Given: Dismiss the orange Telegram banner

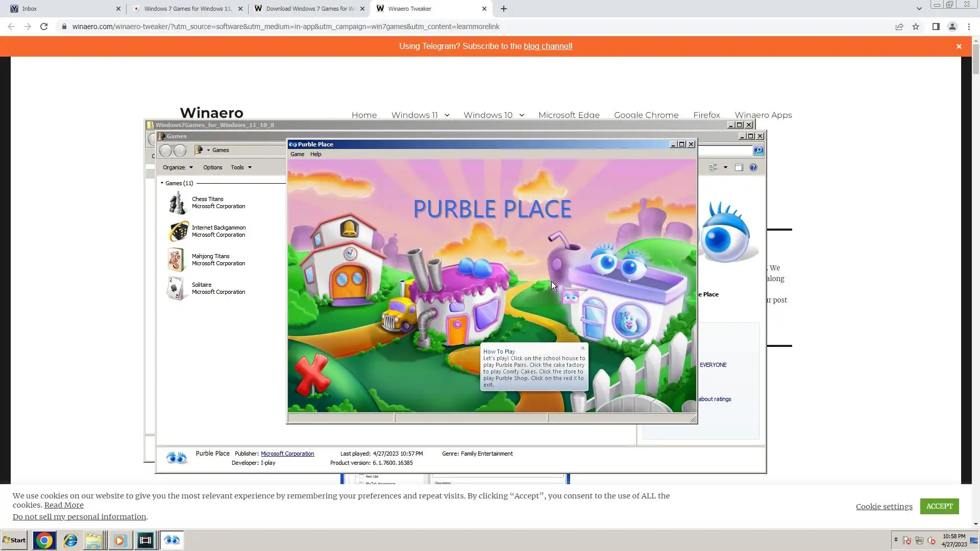Looking at the screenshot, I should point(959,46).
